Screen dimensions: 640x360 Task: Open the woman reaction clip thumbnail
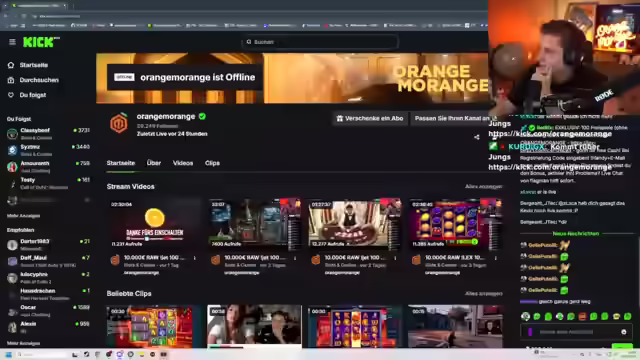pyautogui.click(x=254, y=326)
